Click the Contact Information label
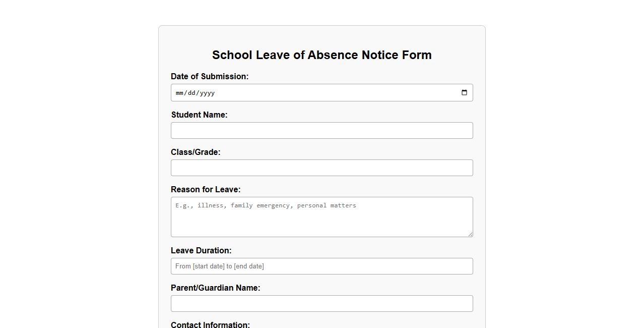The height and width of the screenshot is (328, 644). [x=210, y=324]
